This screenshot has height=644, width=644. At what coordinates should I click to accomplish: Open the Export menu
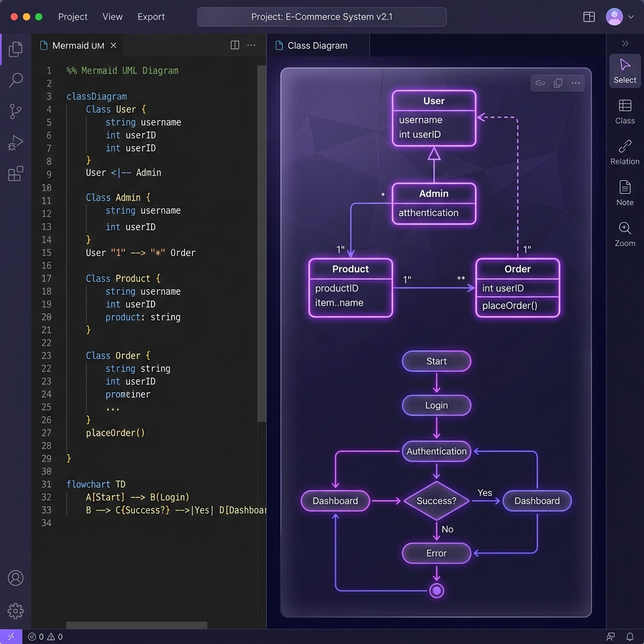(151, 17)
